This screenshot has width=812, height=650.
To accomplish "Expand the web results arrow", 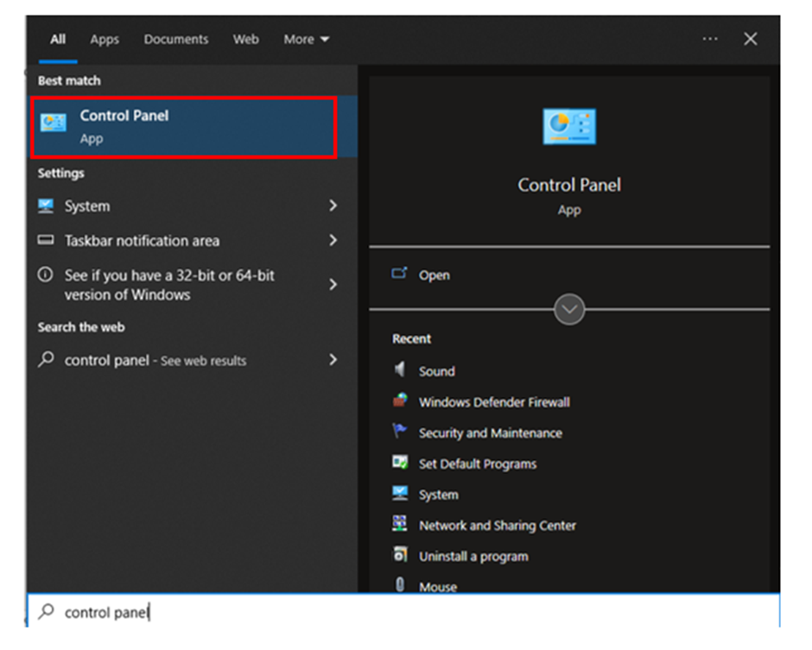I will (x=333, y=359).
